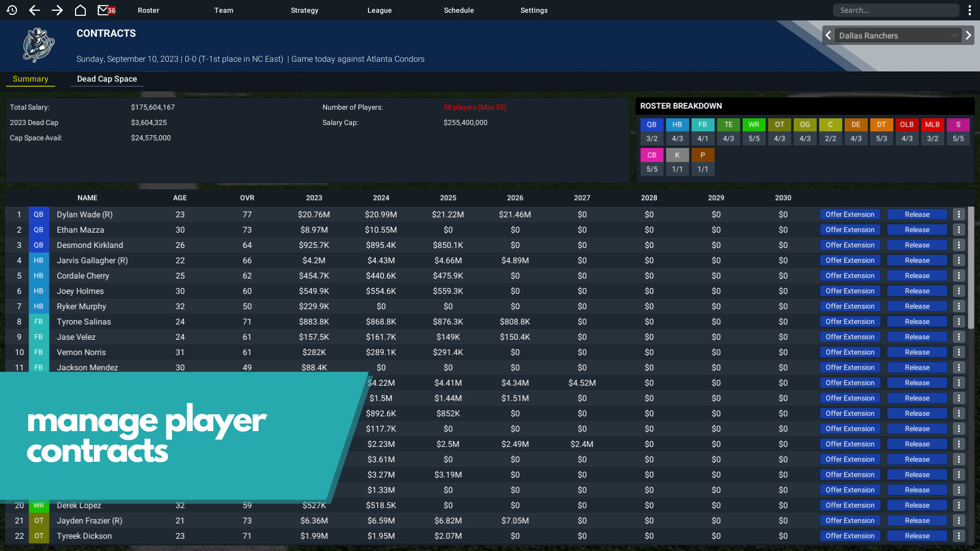Click the Dallas Ranchers team logo
The width and height of the screenshot is (980, 551).
(39, 45)
